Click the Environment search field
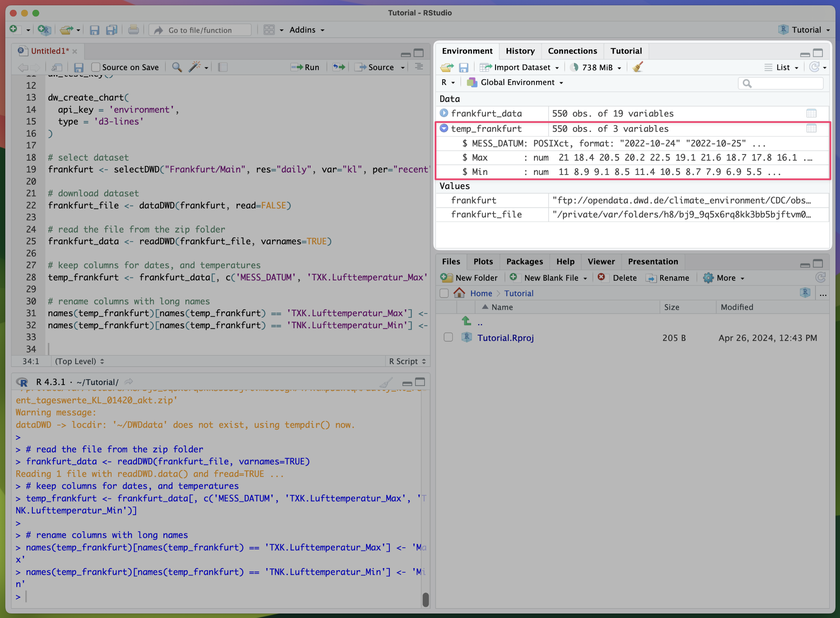 pyautogui.click(x=780, y=83)
